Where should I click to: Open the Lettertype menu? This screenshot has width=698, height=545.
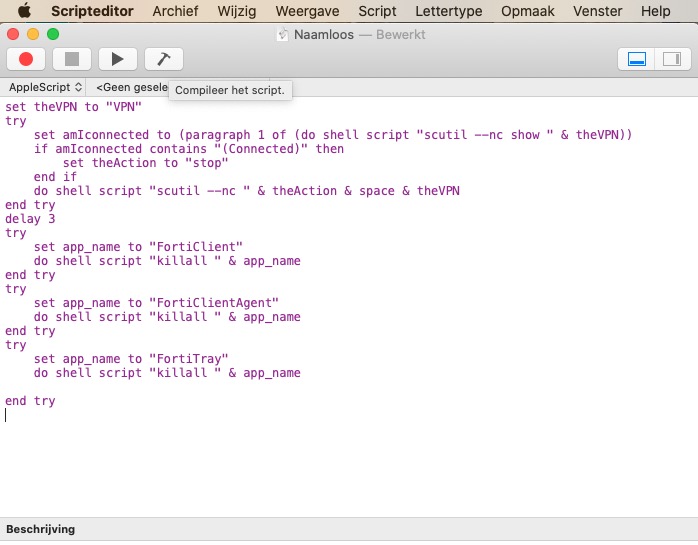[x=448, y=11]
